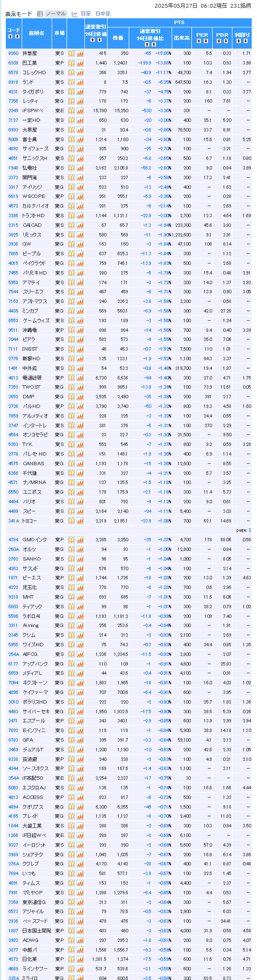Viewport: 257px width, 980px height.
Task: Click the 647,500 volume value for ランド
Action: [x=184, y=82]
